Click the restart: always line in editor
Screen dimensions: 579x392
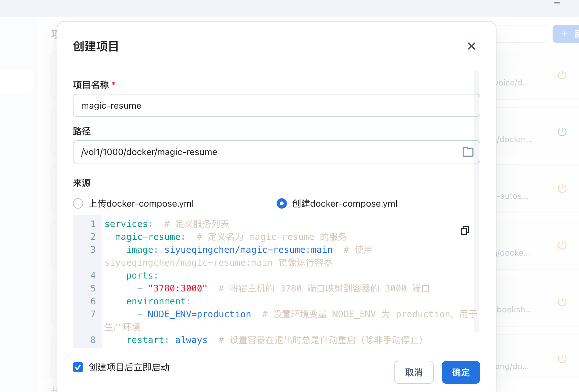(167, 340)
